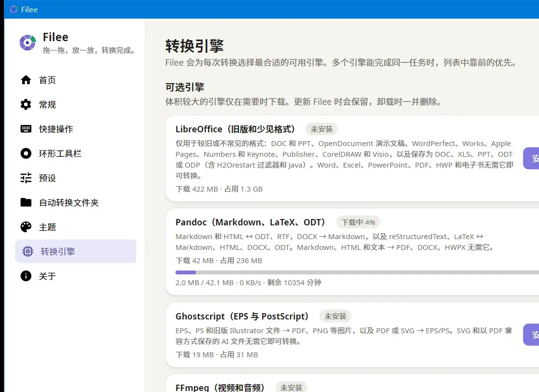Click the info icon beside 关于
The height and width of the screenshot is (392, 539).
26,276
